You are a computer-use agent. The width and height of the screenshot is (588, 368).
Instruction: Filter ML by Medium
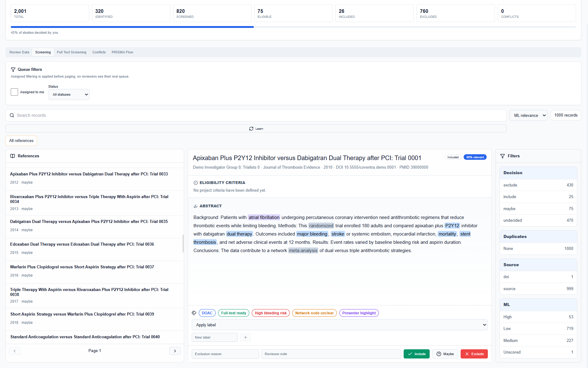[538, 341]
